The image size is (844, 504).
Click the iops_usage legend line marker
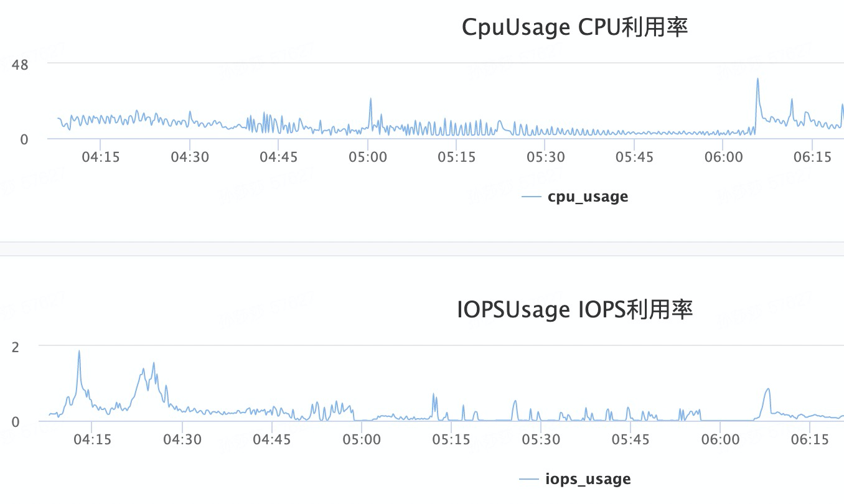(528, 479)
